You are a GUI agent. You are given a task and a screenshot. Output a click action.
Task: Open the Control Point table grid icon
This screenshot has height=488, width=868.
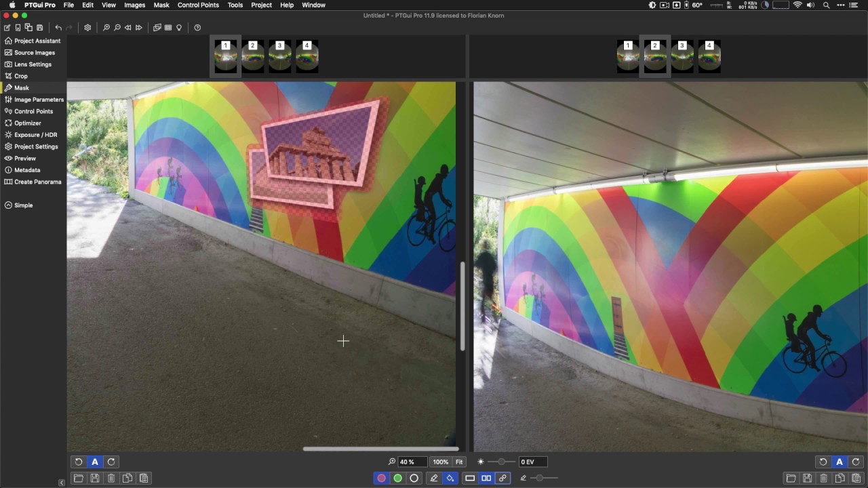pos(168,28)
